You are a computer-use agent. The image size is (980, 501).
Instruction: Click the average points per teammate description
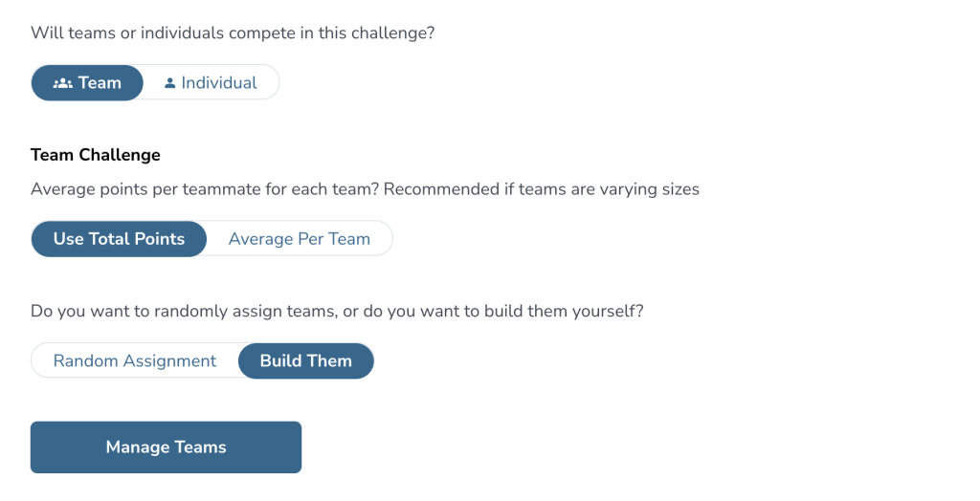365,189
